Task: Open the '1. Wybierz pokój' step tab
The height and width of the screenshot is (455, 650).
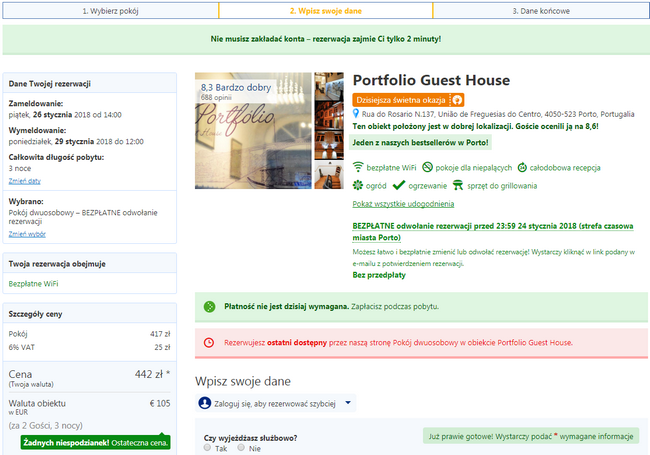Action: [110, 11]
